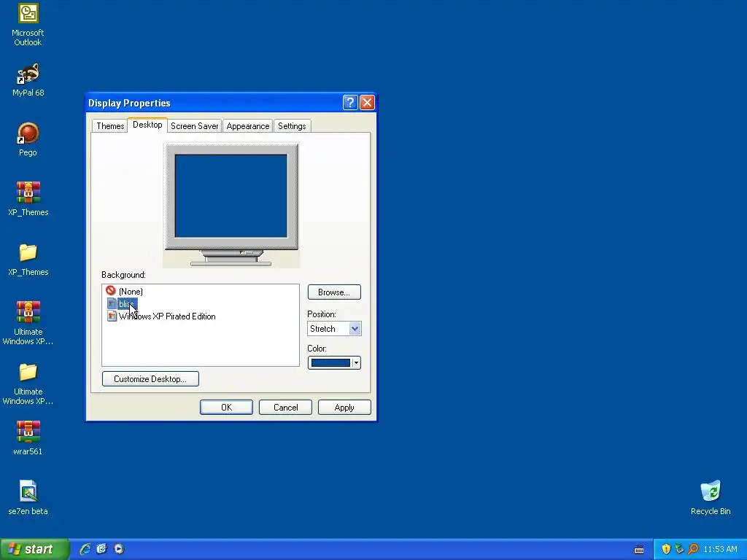This screenshot has height=560, width=747.
Task: Select the XP_Themes WinRAR archive icon
Action: (28, 192)
